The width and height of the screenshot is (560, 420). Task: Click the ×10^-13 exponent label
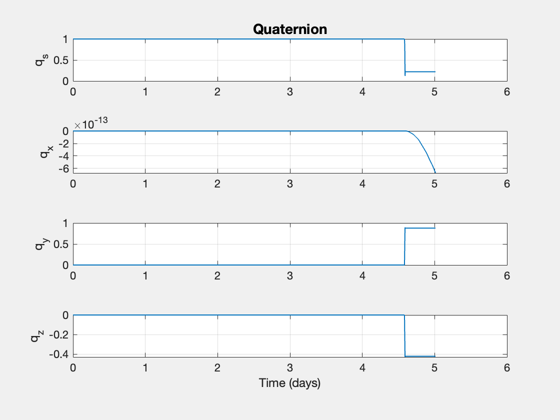tap(91, 123)
